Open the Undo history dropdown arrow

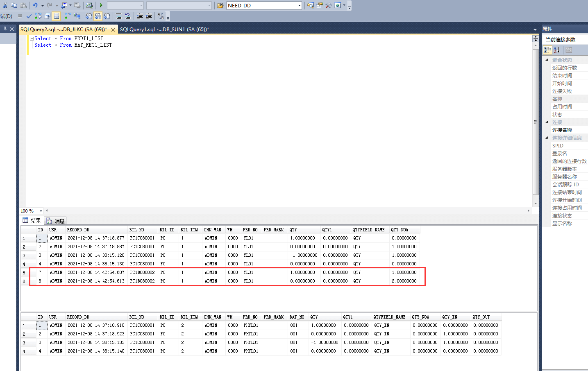coord(43,6)
